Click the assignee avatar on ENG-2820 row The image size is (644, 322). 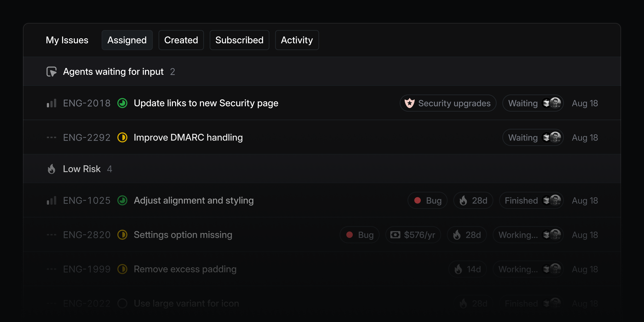(x=555, y=235)
